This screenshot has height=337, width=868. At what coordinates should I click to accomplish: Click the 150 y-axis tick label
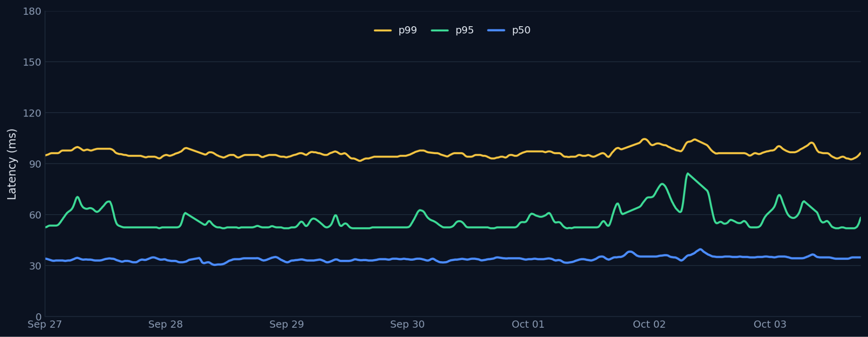32,62
